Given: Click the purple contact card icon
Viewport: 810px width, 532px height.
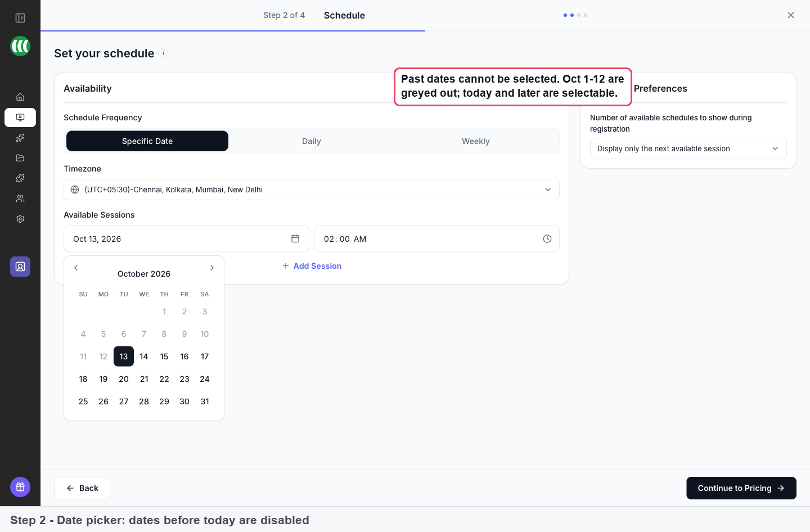Looking at the screenshot, I should click(20, 267).
